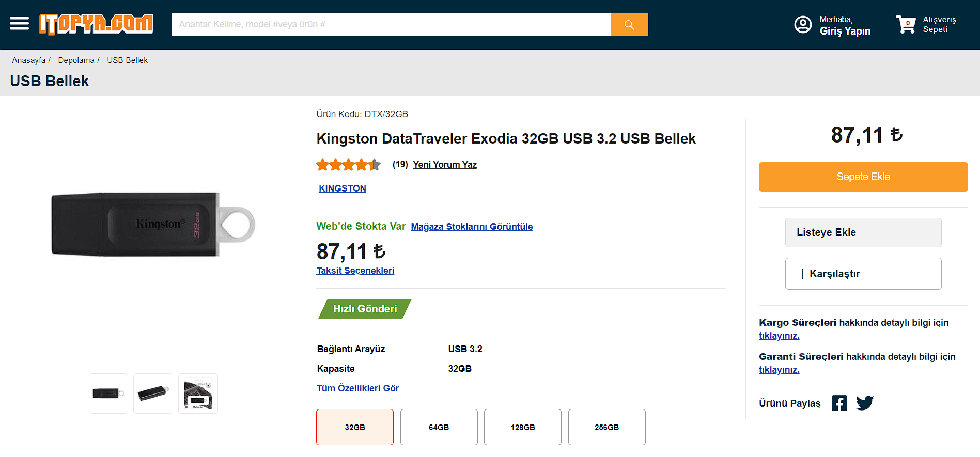Viewport: 980px width, 457px height.
Task: Open the KINGSTON brand link
Action: [342, 188]
